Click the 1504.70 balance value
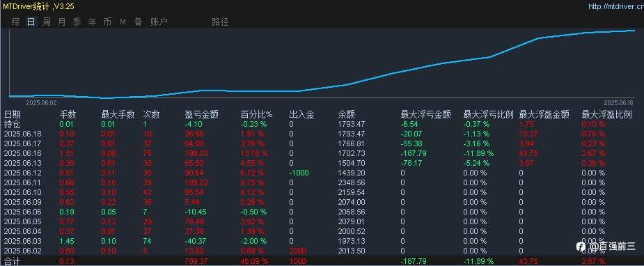 tap(351, 163)
